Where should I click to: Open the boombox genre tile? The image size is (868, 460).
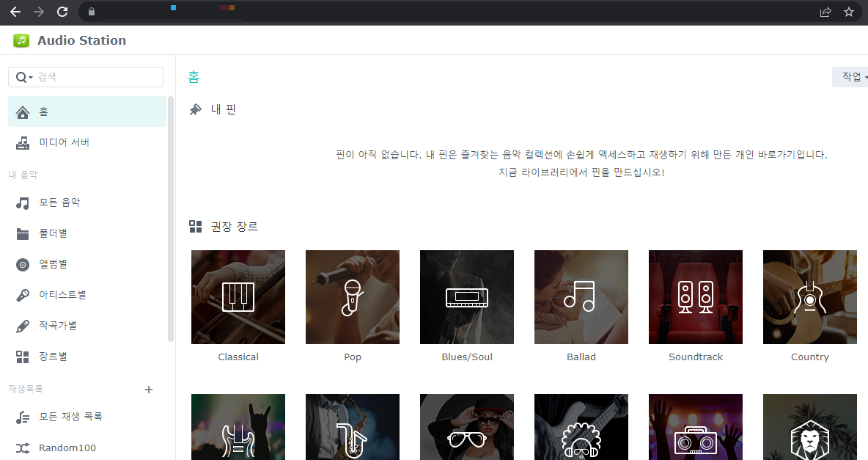click(695, 427)
